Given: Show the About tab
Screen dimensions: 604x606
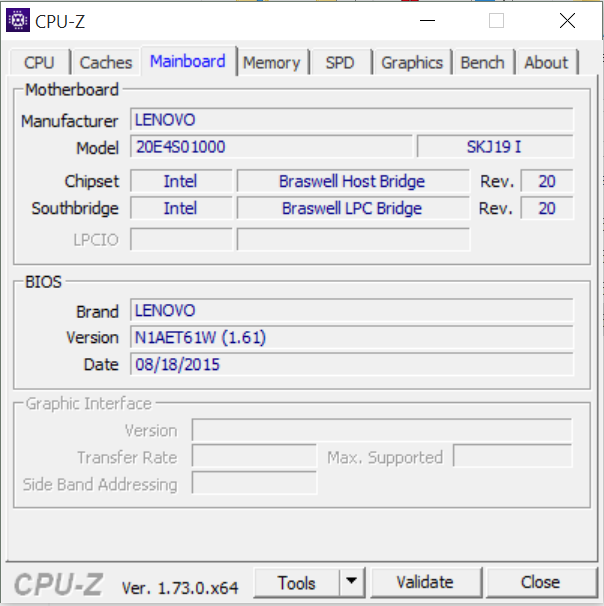Looking at the screenshot, I should tap(546, 62).
